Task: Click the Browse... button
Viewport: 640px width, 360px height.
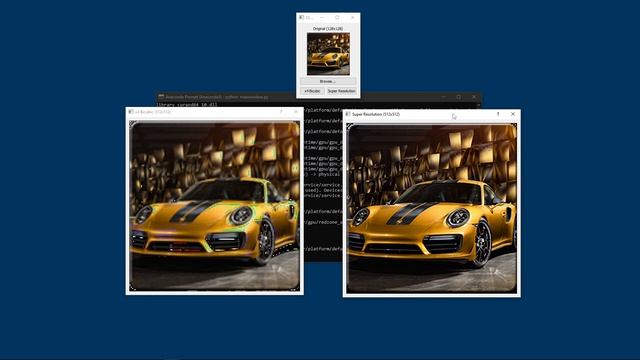Action: [328, 81]
